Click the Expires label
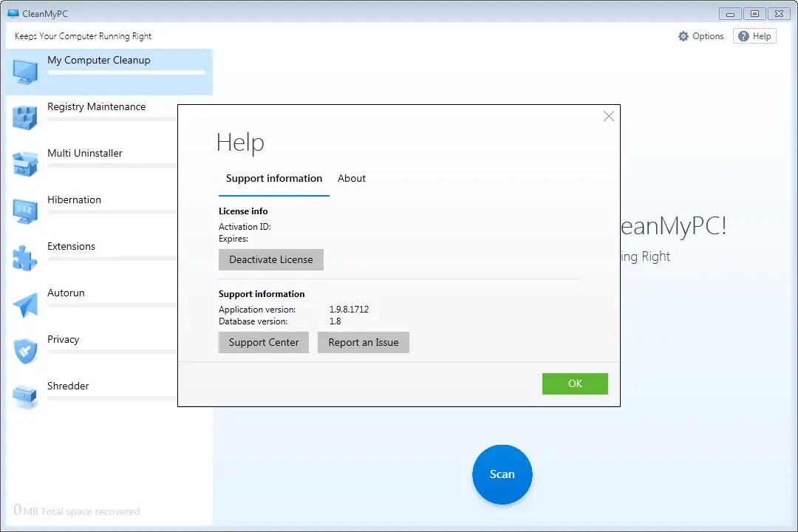798x532 pixels. (x=233, y=239)
